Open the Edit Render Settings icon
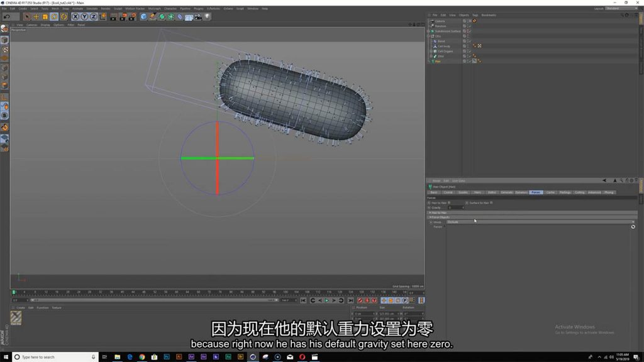 [x=132, y=17]
